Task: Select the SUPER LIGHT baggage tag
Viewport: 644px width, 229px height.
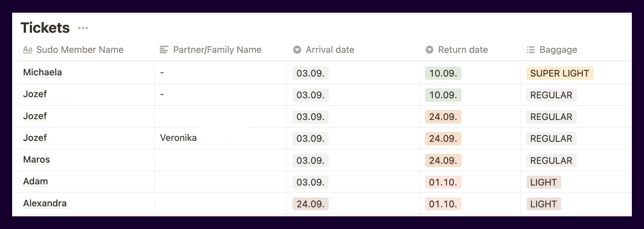Action: coord(560,73)
